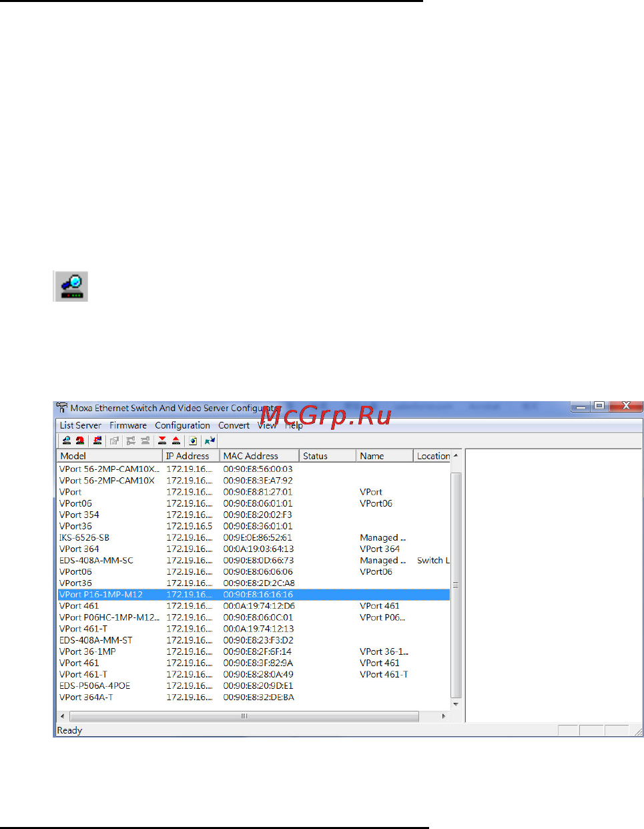
Task: Click the red Specify IP search icon
Action: pyautogui.click(x=80, y=441)
